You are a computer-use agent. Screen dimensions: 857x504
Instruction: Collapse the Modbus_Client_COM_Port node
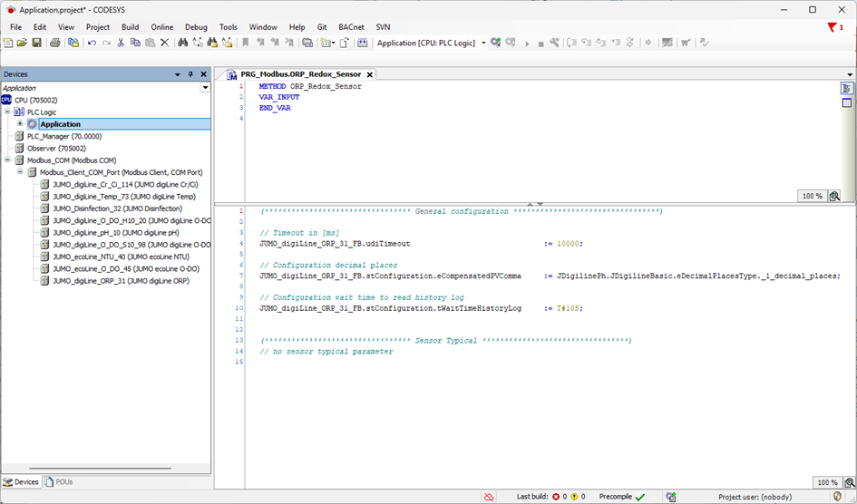click(20, 172)
